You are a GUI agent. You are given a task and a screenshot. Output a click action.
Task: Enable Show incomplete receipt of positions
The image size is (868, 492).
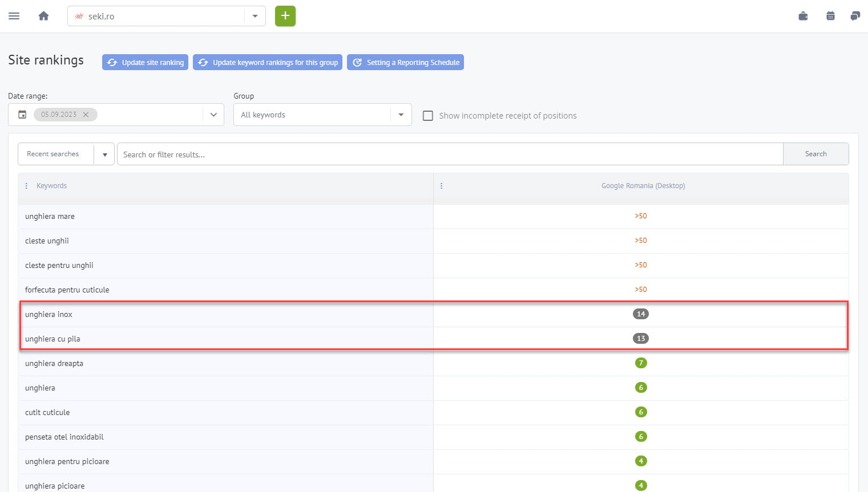(x=427, y=116)
